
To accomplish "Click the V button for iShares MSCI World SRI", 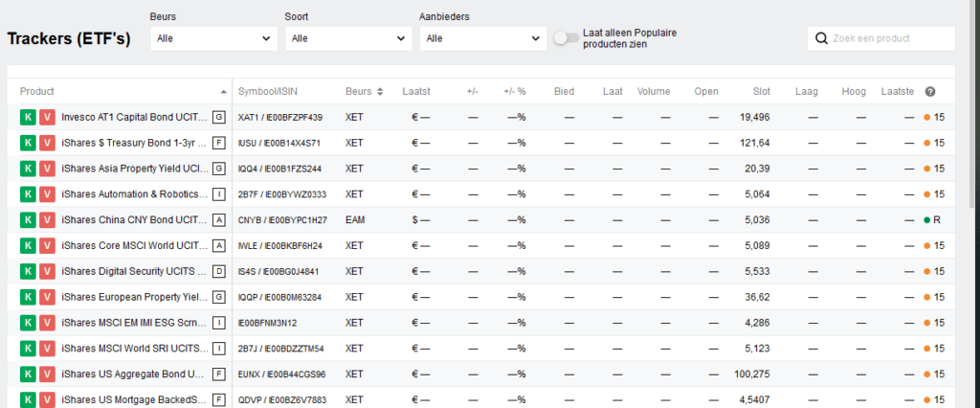I will point(47,348).
